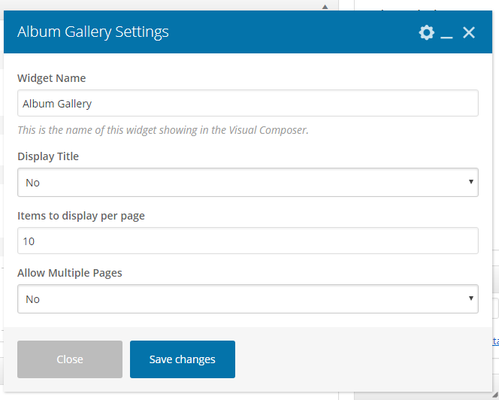The image size is (499, 400).
Task: Click the Items to display per page label
Action: [x=81, y=216]
